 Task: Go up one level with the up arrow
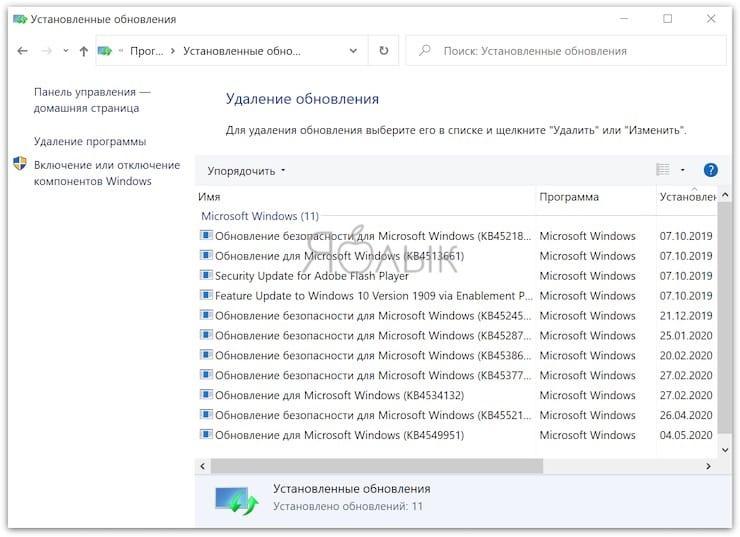[x=84, y=51]
